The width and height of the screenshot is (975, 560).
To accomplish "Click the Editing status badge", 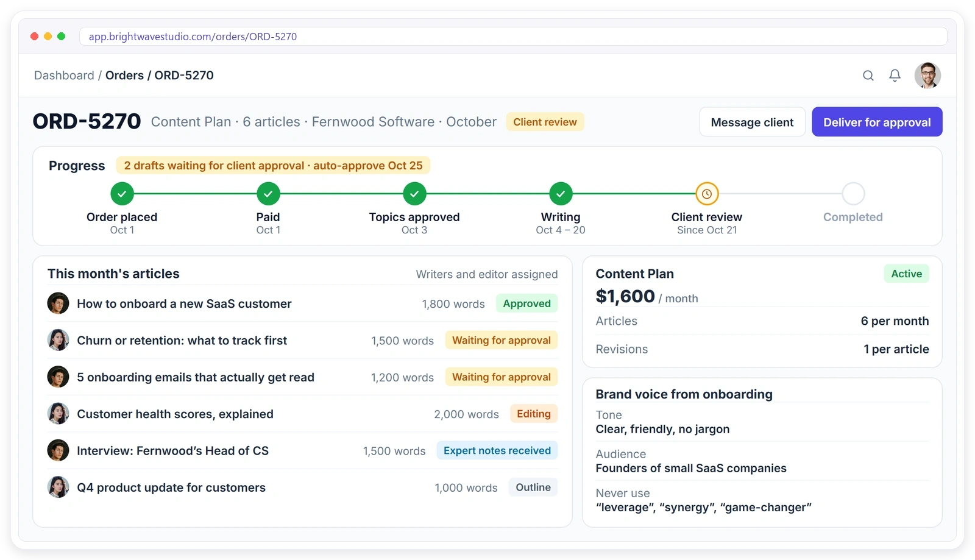I will [x=533, y=414].
